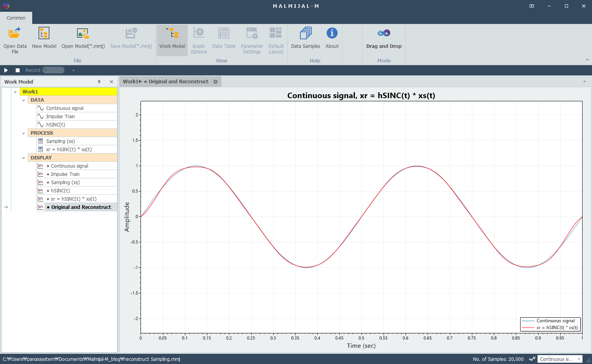592x364 pixels.
Task: Click the waveform icon in status bar
Action: [532, 359]
